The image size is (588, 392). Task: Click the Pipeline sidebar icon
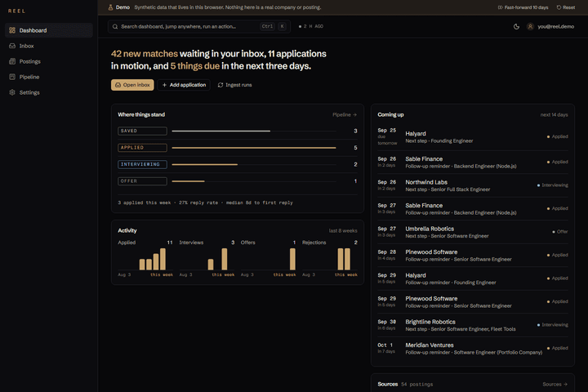tap(12, 77)
